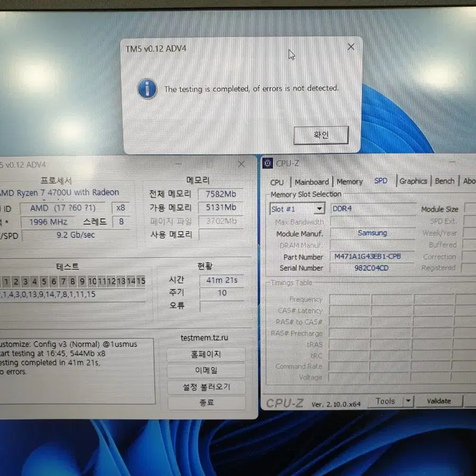
Task: Click the available memory value 5131Mb
Action: 221,208
